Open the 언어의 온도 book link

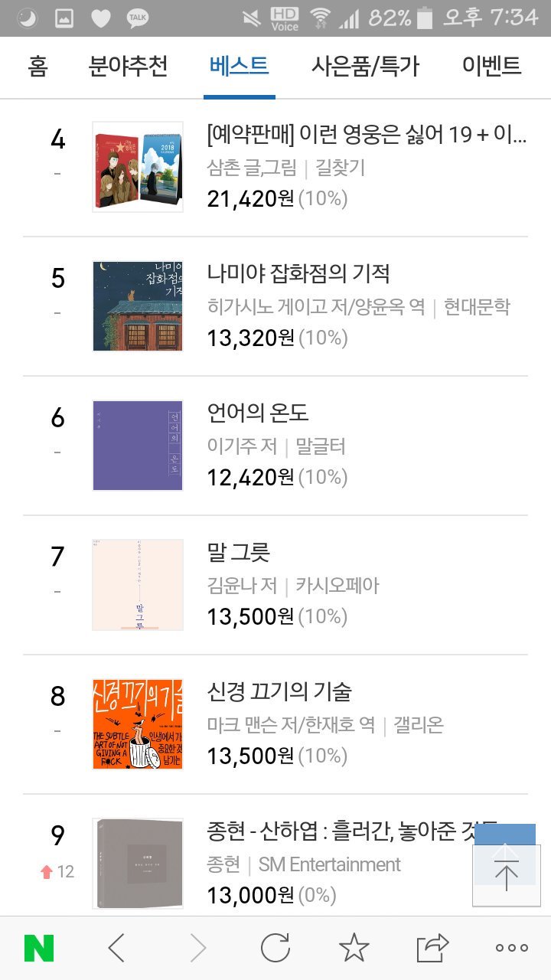point(258,413)
